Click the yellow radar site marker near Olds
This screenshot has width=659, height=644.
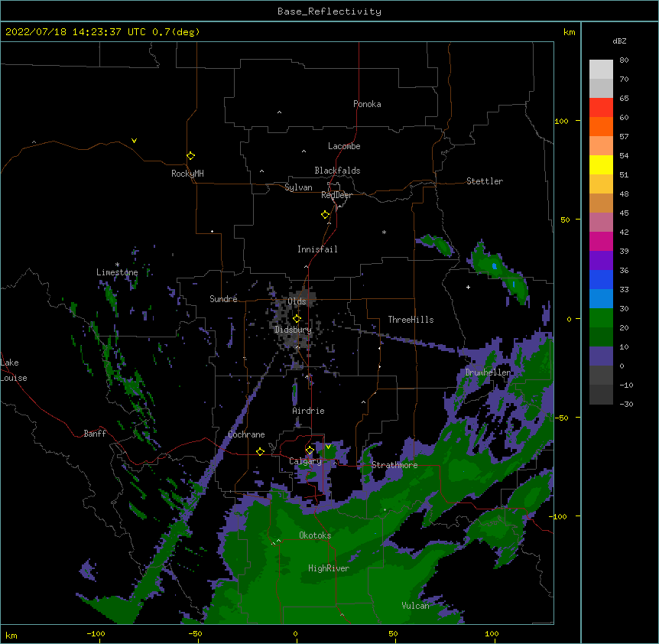coord(297,318)
